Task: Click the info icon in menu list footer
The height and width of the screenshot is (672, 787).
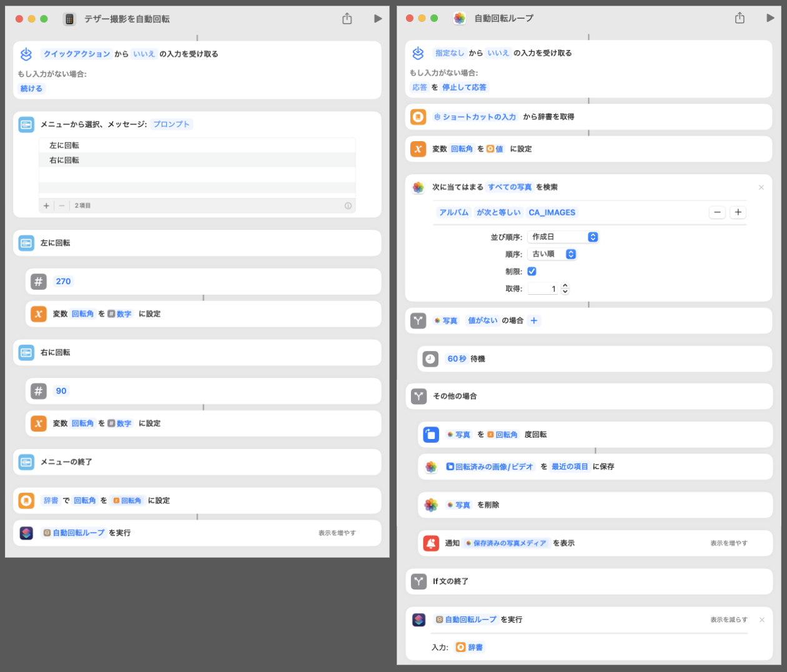Action: tap(348, 205)
